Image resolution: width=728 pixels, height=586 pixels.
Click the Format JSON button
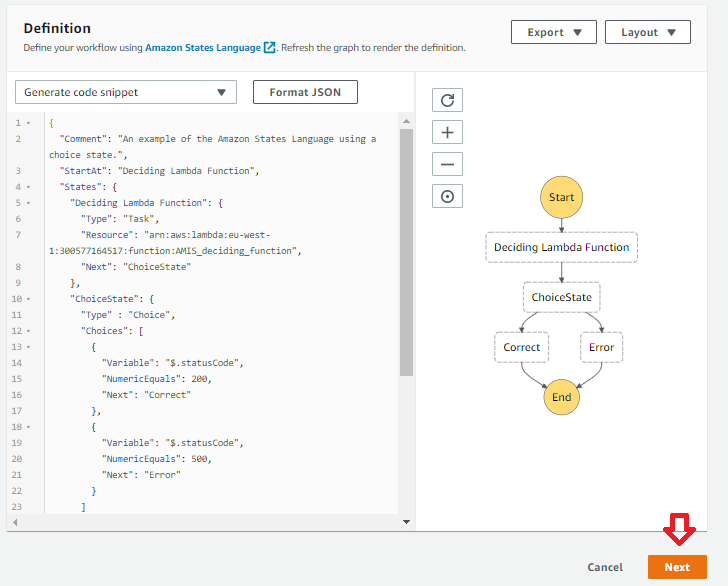click(305, 92)
